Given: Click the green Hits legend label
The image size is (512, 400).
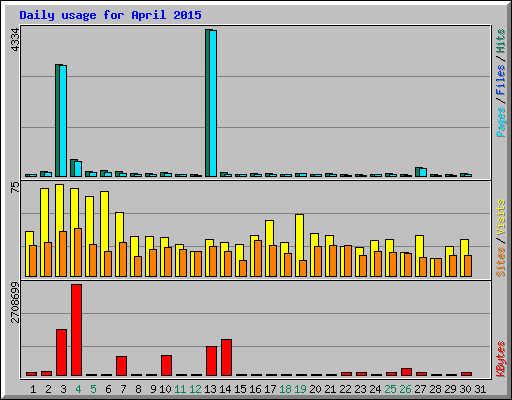Looking at the screenshot, I should (500, 41).
